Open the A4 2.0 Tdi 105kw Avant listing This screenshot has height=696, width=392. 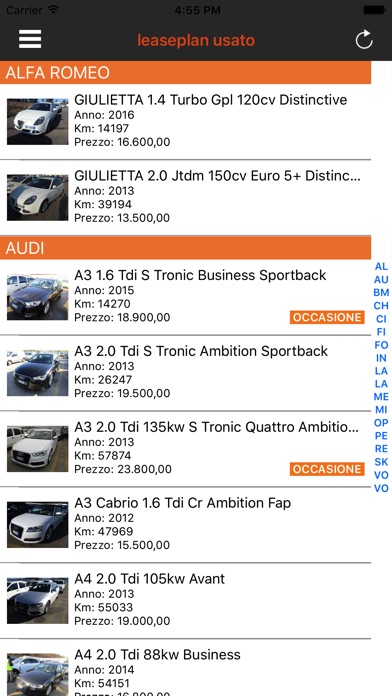[186, 601]
